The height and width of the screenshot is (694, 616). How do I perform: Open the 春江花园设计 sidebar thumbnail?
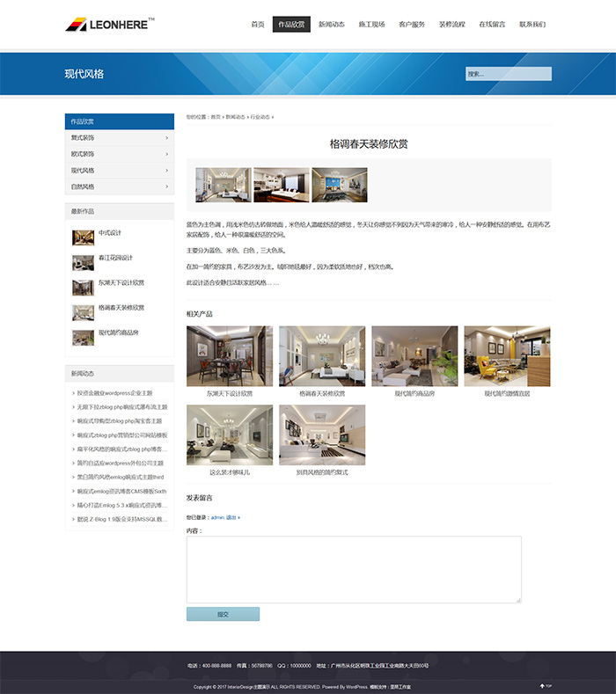pos(83,262)
